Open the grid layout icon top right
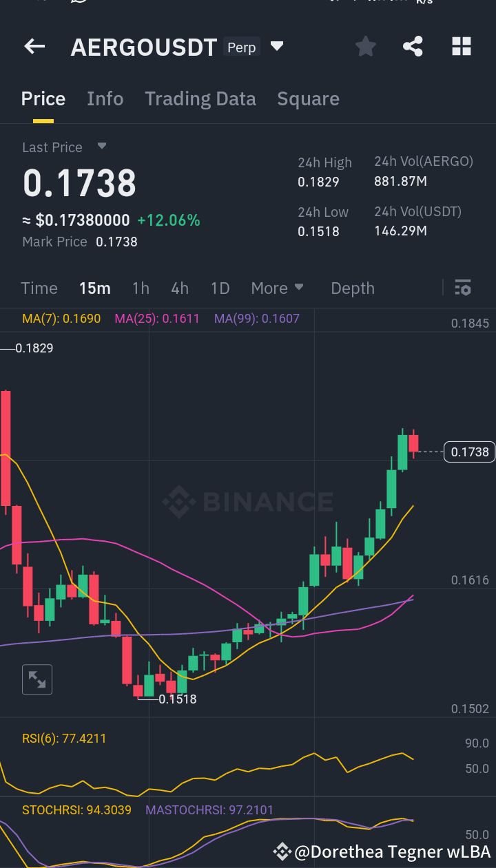496x868 pixels. [x=460, y=46]
